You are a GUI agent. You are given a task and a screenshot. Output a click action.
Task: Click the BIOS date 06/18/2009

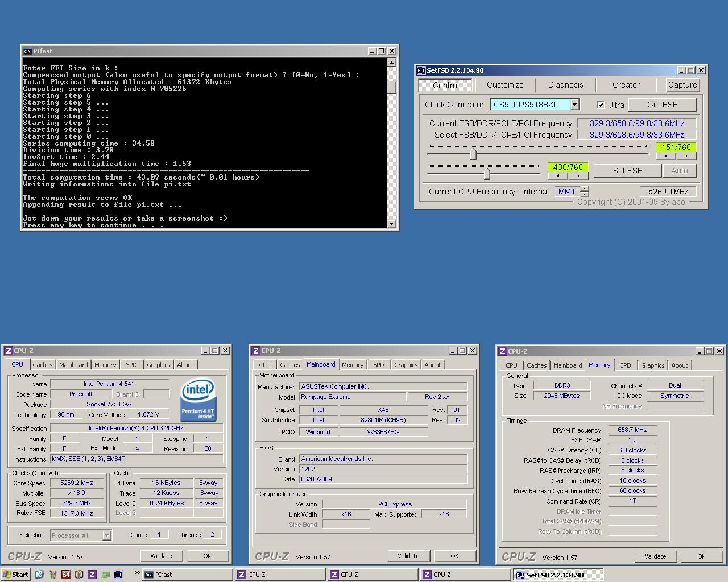[383, 479]
